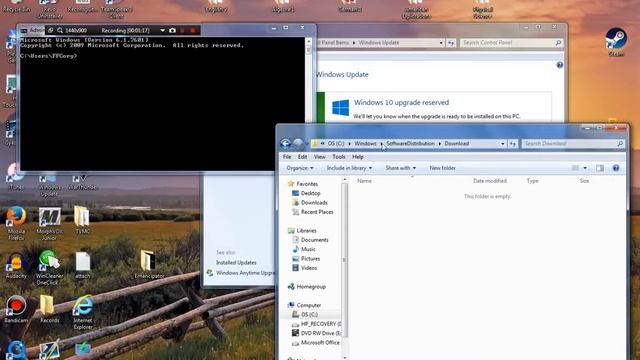Sort by Date modified column header
The width and height of the screenshot is (640, 360).
click(x=489, y=180)
